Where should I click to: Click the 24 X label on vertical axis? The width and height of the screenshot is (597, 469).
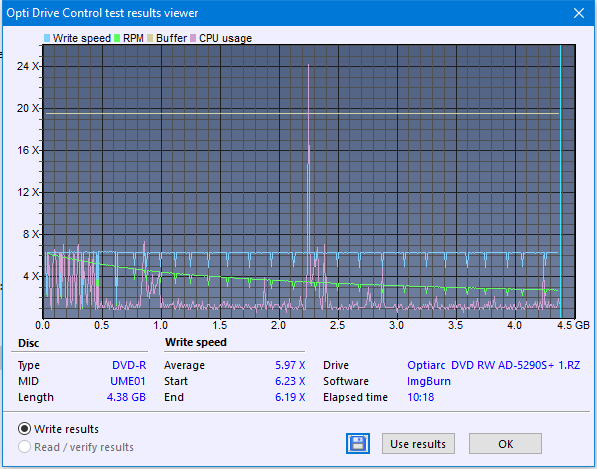[x=28, y=66]
